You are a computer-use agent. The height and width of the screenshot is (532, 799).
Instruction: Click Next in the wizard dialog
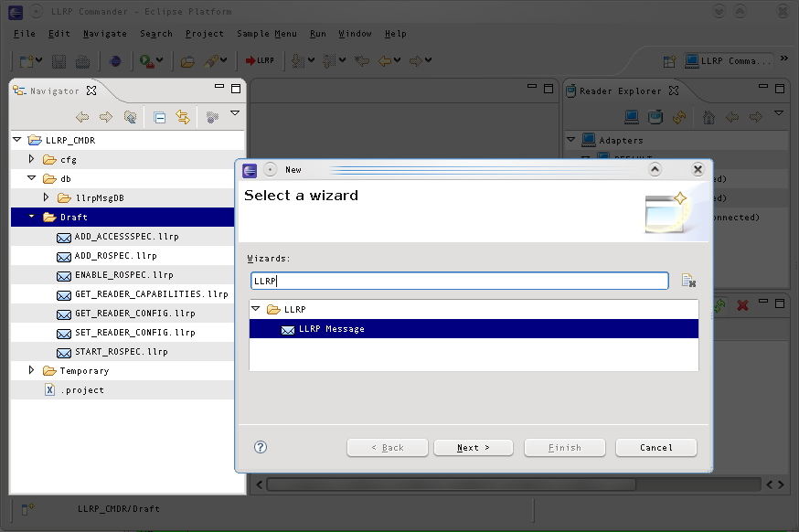point(474,448)
